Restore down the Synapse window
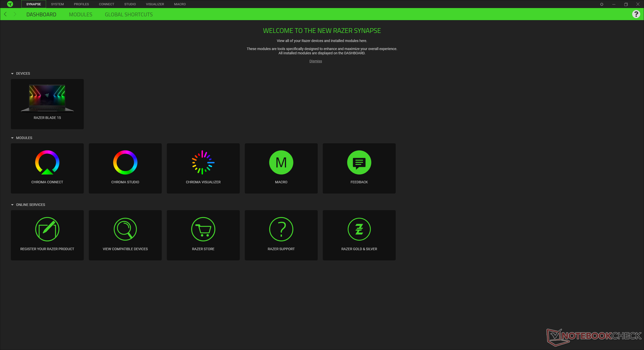 [626, 4]
